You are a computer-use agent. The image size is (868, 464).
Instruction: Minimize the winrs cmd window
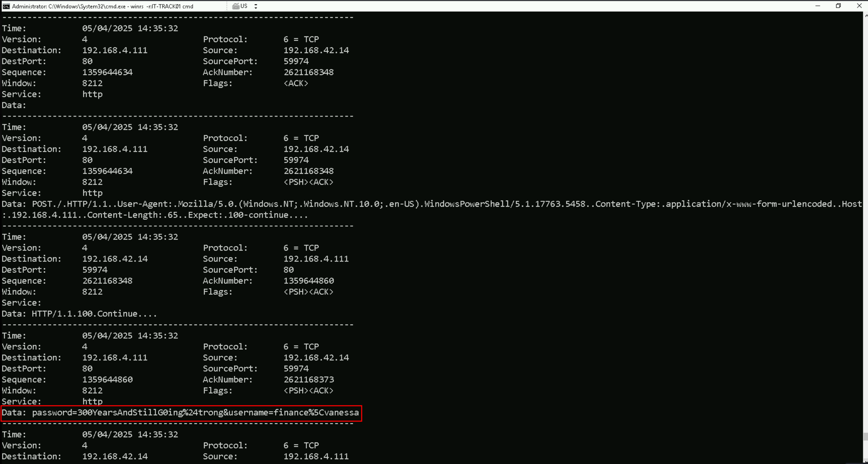point(818,6)
